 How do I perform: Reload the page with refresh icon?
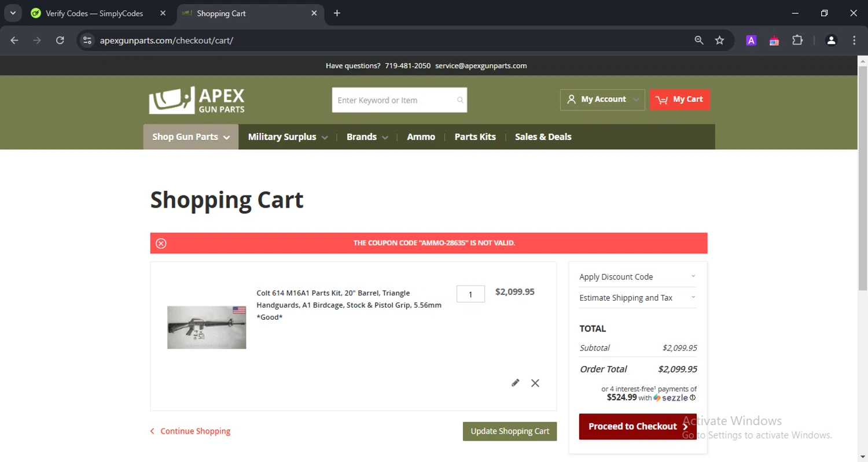[x=60, y=40]
